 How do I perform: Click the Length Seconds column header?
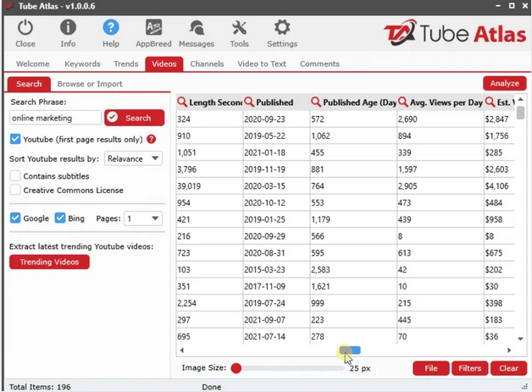209,102
